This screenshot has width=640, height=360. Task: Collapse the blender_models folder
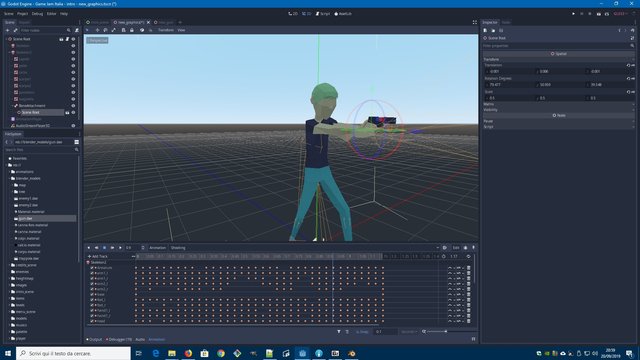(10, 178)
